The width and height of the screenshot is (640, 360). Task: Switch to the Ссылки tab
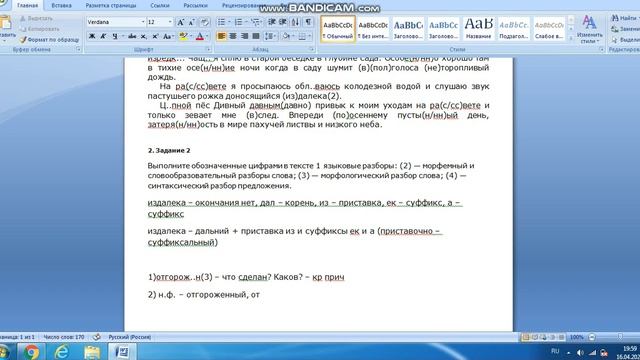pyautogui.click(x=160, y=6)
